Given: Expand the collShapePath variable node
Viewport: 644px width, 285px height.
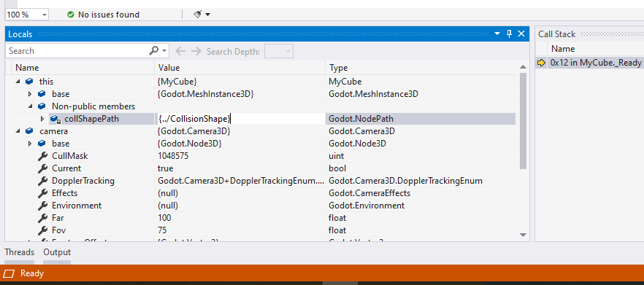Looking at the screenshot, I should point(42,119).
